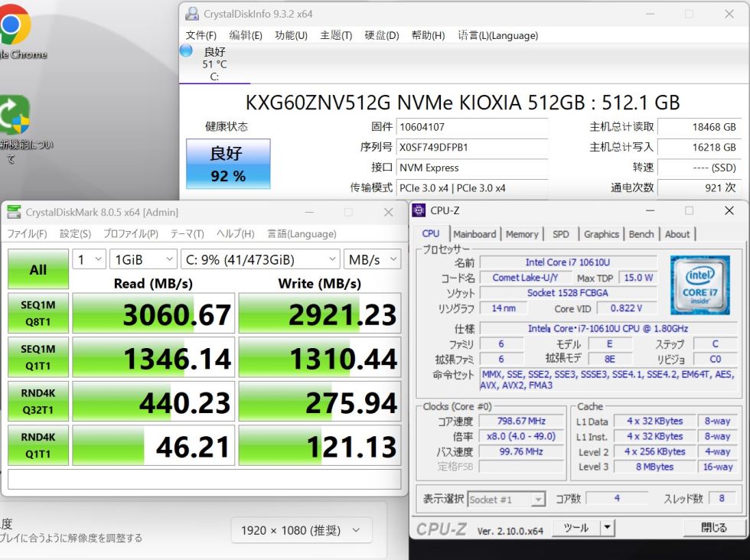Expand the MB/s unit dropdown
This screenshot has height=560, width=750.
coord(372,259)
